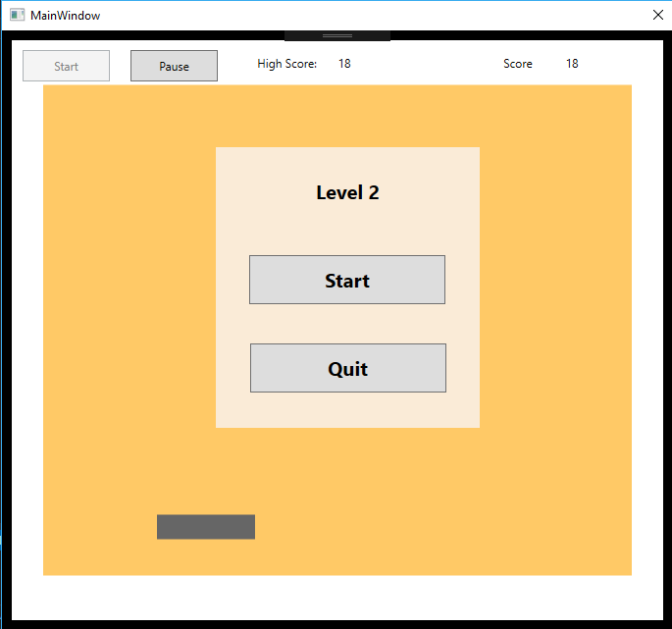672x629 pixels.
Task: Click the gray paddle rectangle
Action: click(206, 527)
